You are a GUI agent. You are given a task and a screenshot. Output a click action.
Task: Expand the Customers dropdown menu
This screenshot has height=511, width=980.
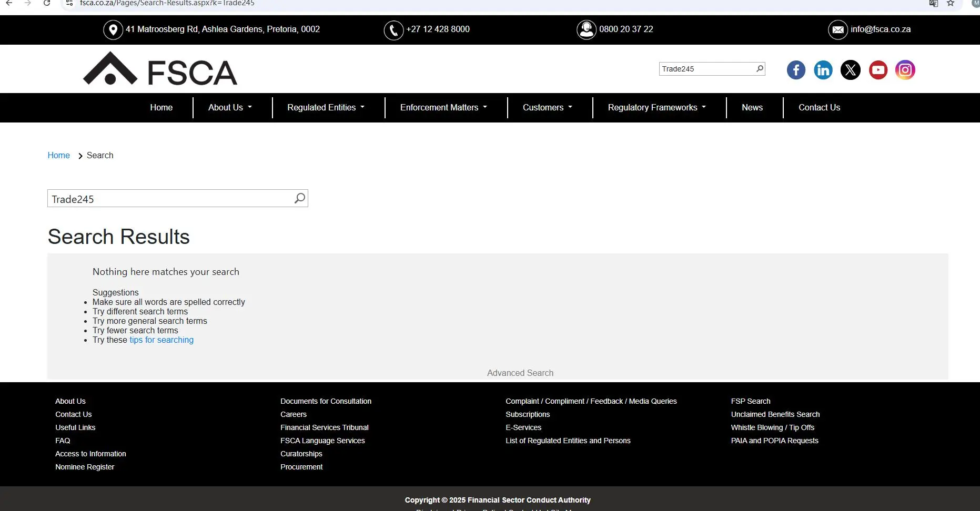tap(547, 107)
